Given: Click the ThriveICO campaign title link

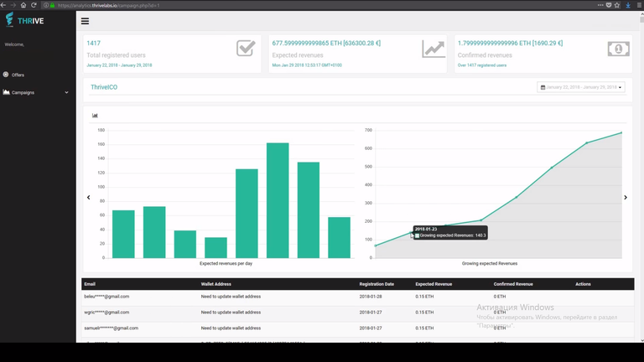Looking at the screenshot, I should pyautogui.click(x=104, y=87).
